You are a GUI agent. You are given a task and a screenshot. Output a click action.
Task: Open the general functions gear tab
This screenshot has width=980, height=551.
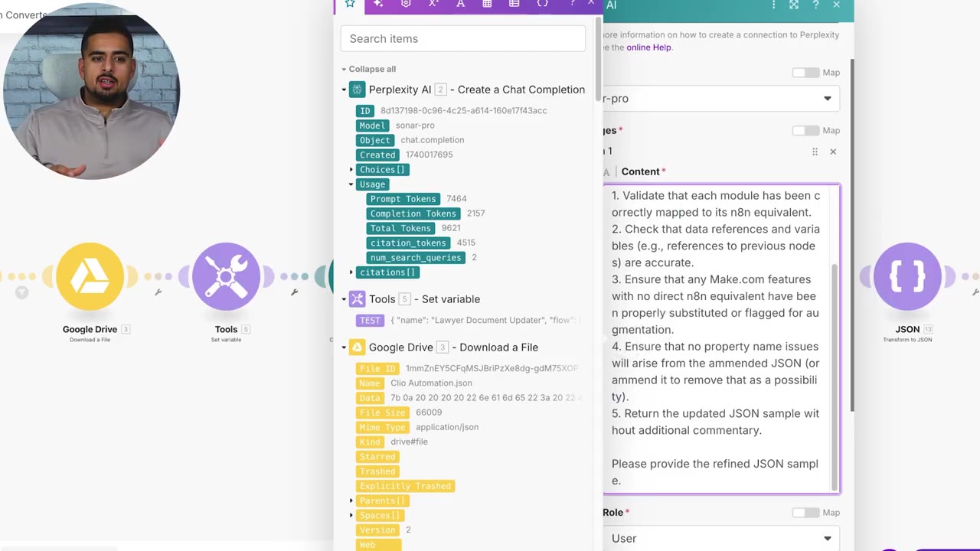click(406, 4)
